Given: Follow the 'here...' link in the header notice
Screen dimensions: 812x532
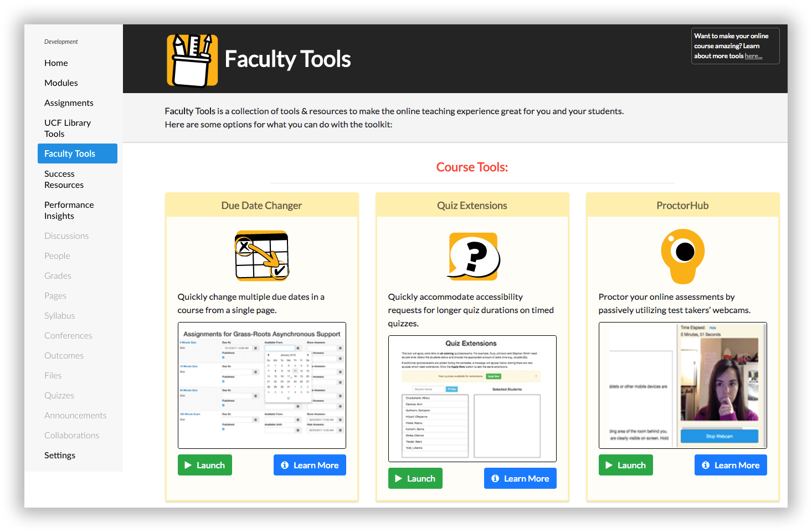Looking at the screenshot, I should (x=753, y=56).
